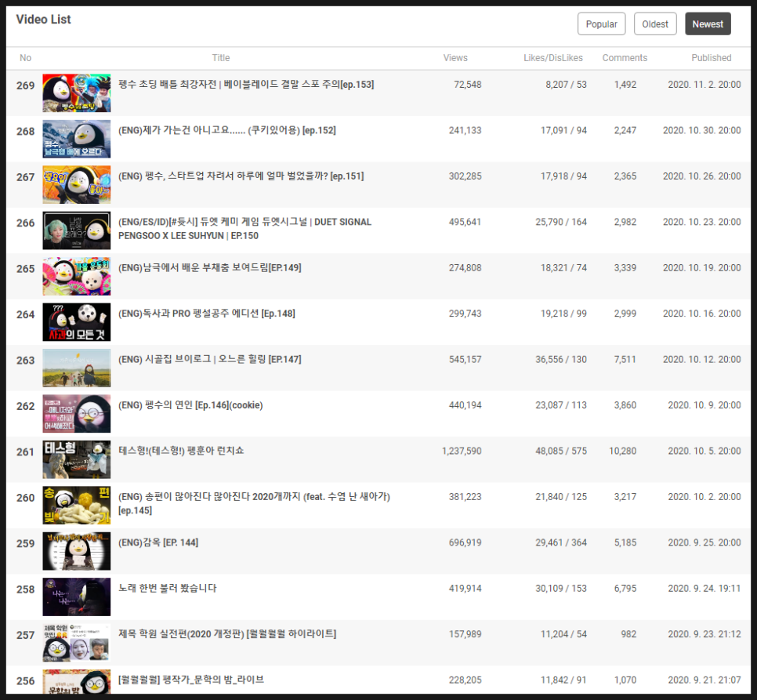Click the Comments column header
Screen dimensions: 757x700
coord(625,58)
